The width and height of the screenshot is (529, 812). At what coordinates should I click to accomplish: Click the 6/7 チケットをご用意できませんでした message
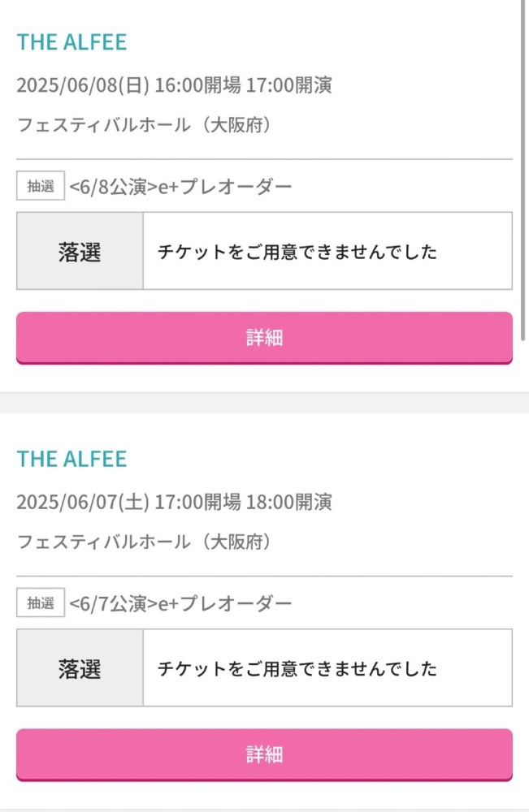click(297, 669)
